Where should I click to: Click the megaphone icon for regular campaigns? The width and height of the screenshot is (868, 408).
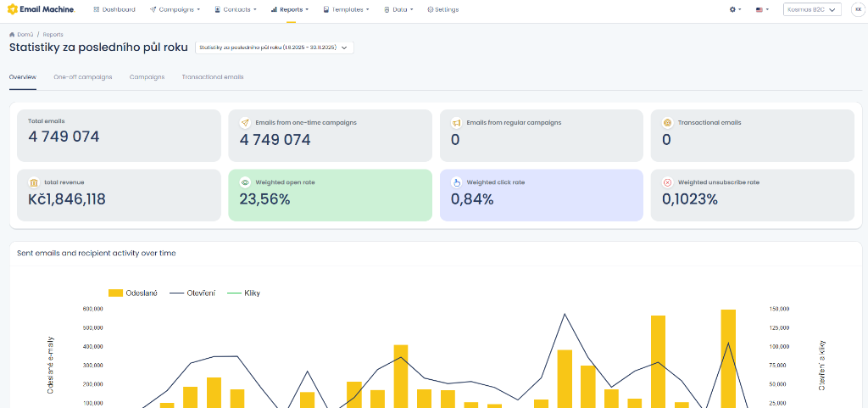point(456,122)
